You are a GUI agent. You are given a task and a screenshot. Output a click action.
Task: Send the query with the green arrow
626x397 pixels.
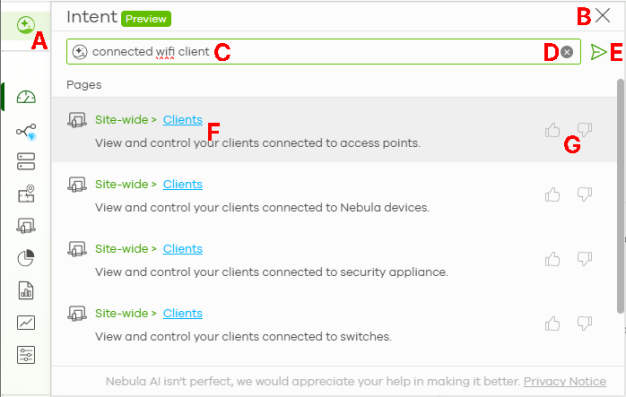coord(598,52)
